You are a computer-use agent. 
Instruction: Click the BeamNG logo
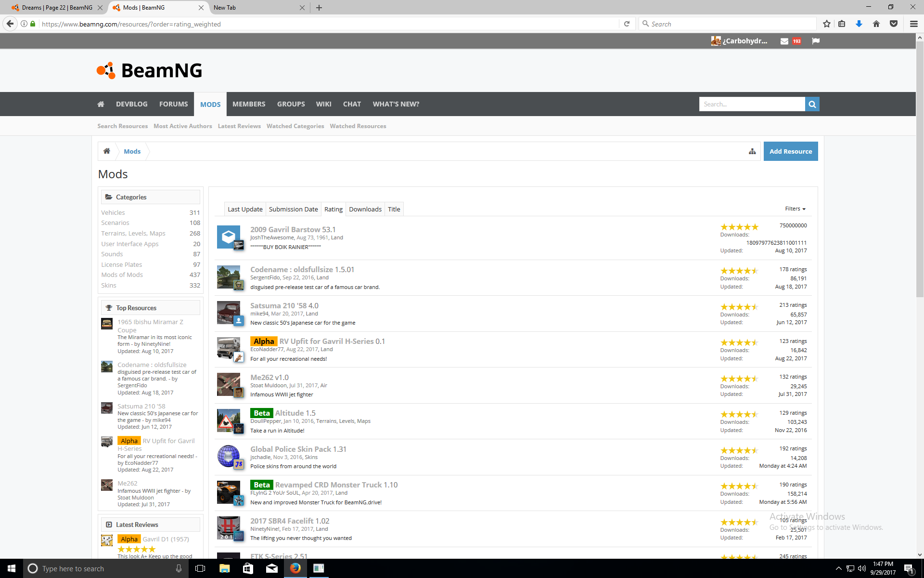(149, 70)
